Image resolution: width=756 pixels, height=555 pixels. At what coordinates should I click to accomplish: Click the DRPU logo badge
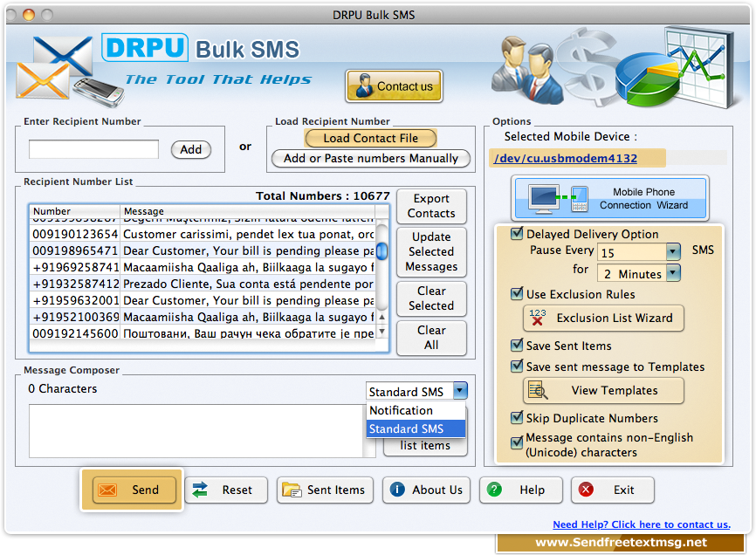coord(145,47)
